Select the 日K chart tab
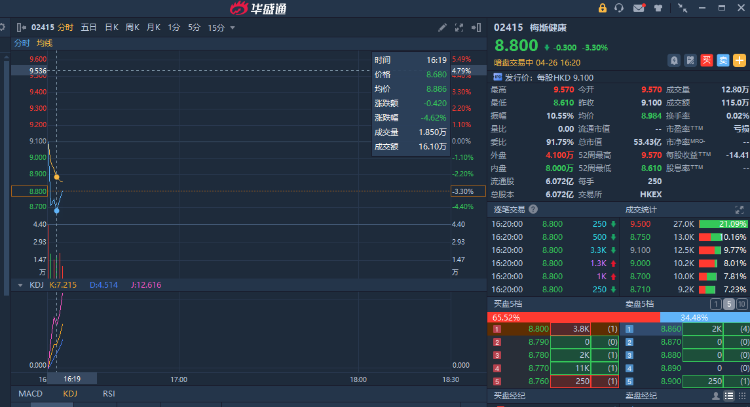 point(111,27)
